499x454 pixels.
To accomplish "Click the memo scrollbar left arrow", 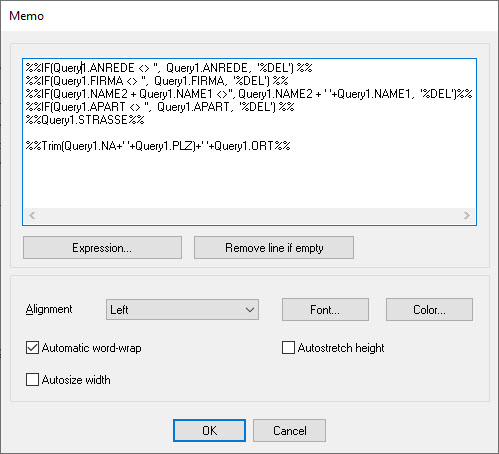I will coord(32,216).
